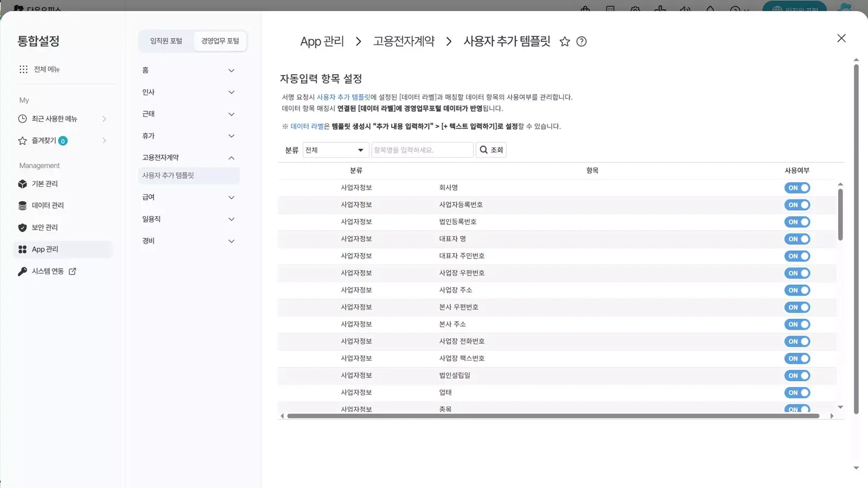This screenshot has width=868, height=488.
Task: Click the 조회 search button
Action: point(490,150)
